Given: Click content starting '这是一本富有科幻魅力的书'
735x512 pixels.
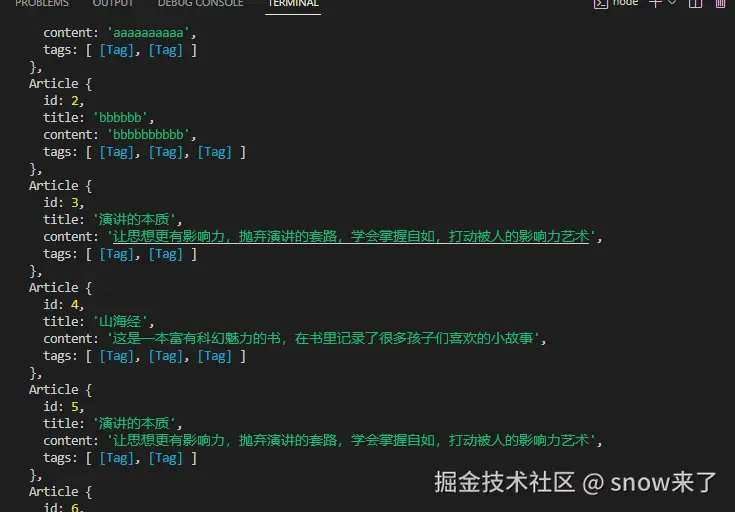Looking at the screenshot, I should [x=323, y=339].
